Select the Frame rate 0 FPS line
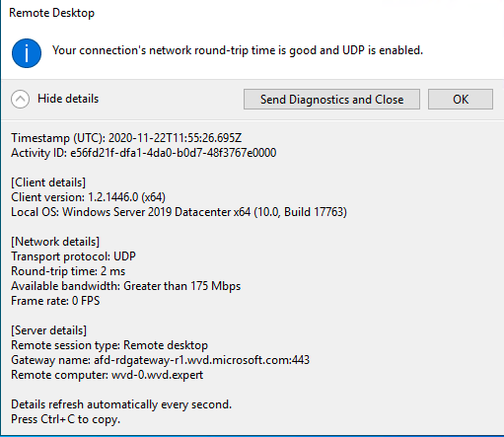 coord(55,301)
